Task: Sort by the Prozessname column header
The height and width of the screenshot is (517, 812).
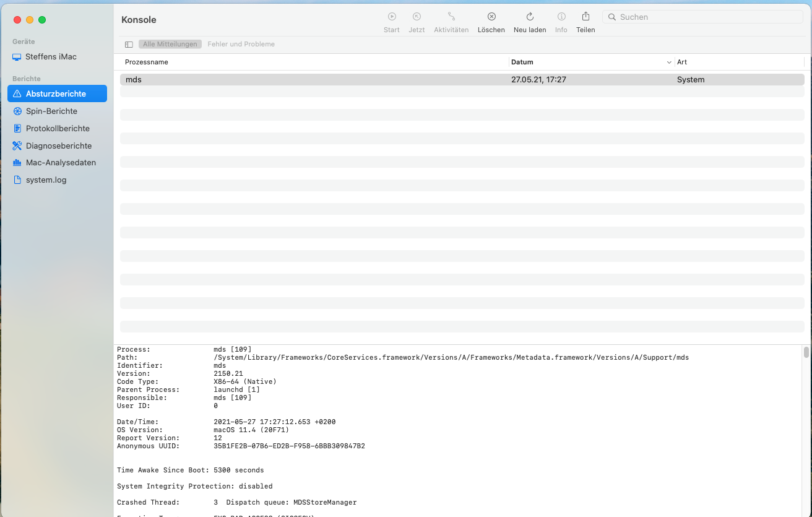Action: [147, 62]
